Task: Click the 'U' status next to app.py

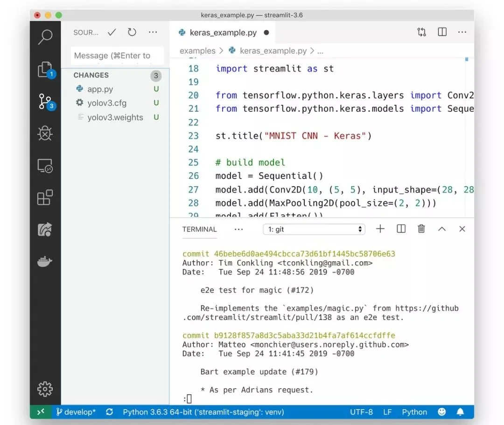Action: click(x=156, y=89)
